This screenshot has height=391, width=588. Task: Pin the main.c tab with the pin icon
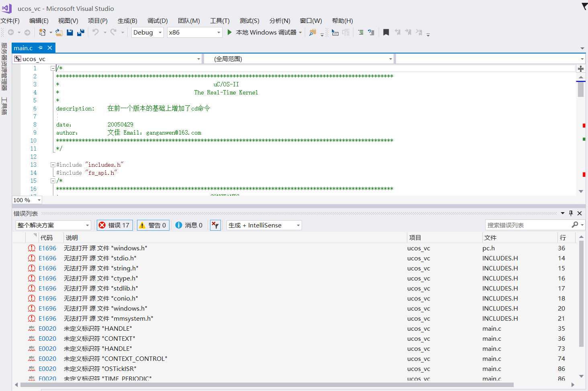tap(40, 48)
